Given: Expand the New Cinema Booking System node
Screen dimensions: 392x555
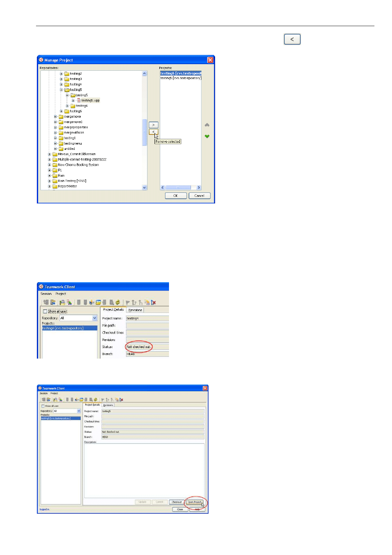Looking at the screenshot, I should 50,165.
